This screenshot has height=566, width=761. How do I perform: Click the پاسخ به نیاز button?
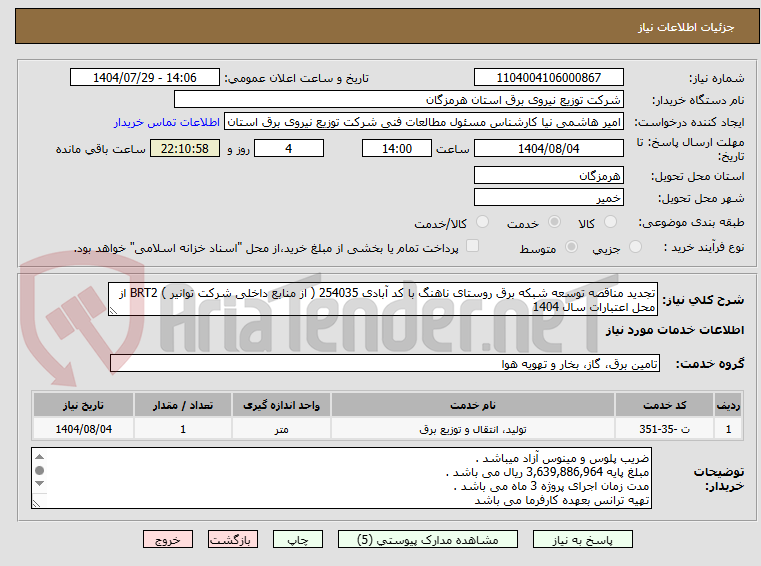(582, 540)
